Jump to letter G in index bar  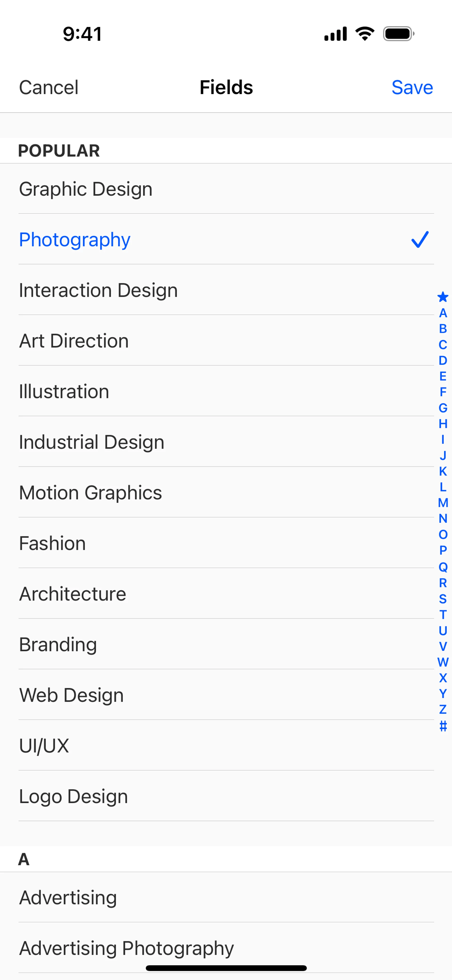coord(443,408)
